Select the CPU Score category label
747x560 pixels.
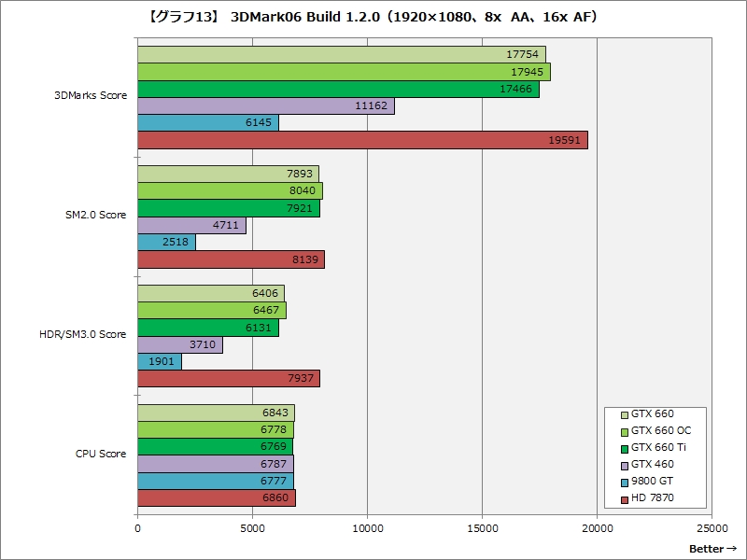click(101, 454)
